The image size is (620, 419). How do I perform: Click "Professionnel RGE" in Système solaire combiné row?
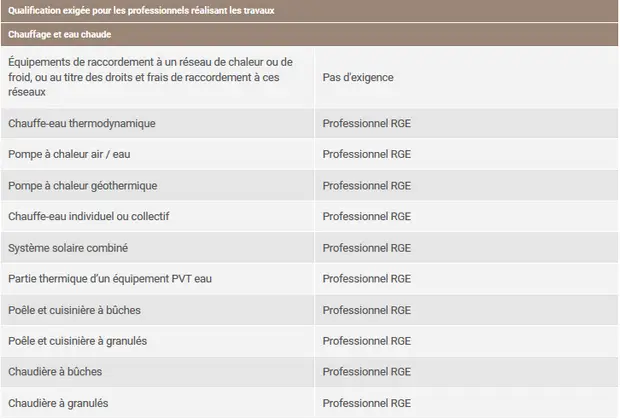pos(366,247)
